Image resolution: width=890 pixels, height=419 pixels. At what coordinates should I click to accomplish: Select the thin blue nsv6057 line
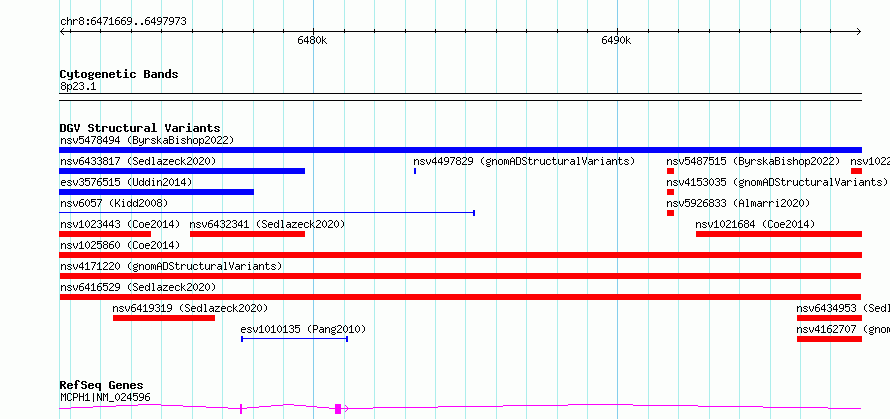point(267,213)
